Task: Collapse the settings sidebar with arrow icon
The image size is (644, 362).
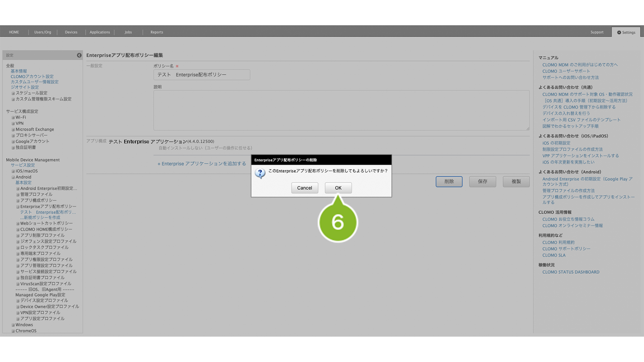Action: tap(79, 55)
